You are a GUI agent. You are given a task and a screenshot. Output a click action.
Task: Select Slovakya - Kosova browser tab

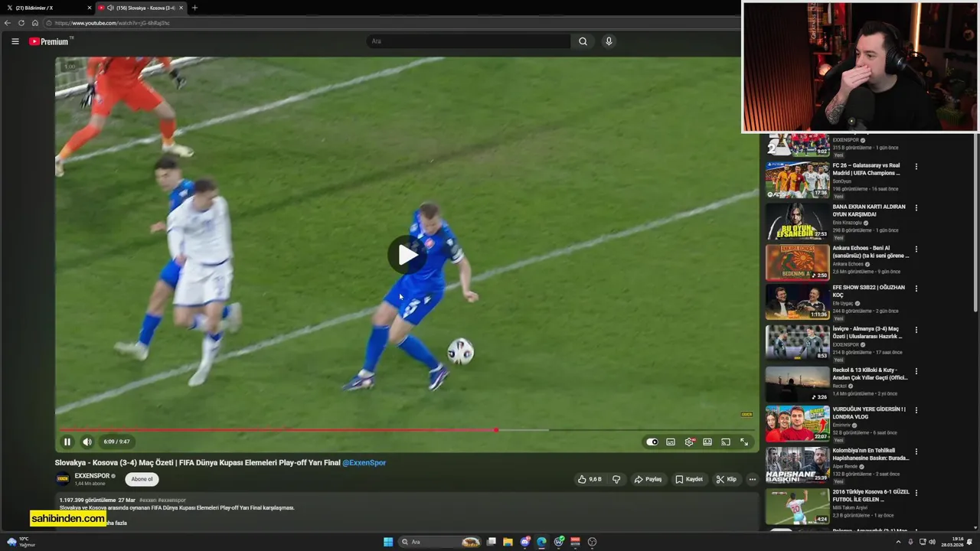(x=140, y=8)
